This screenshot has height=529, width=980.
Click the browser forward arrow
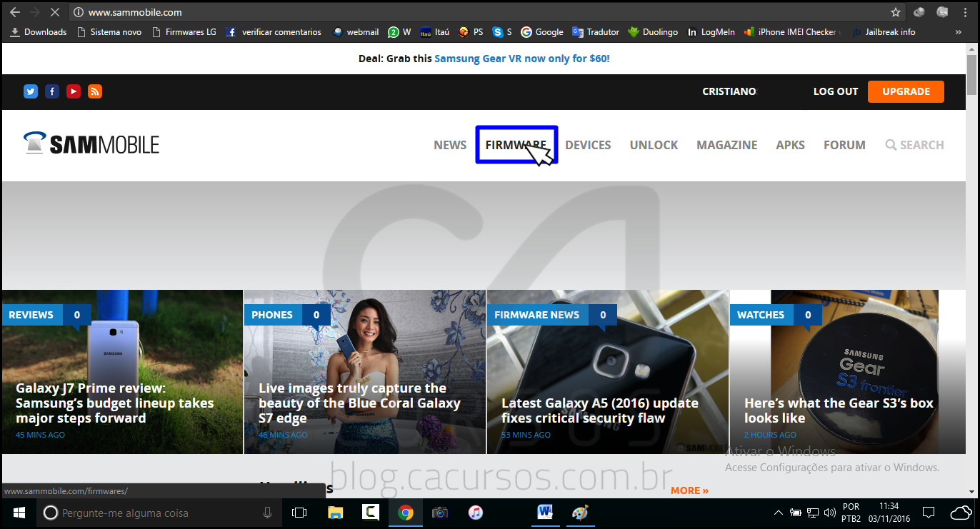coord(35,12)
